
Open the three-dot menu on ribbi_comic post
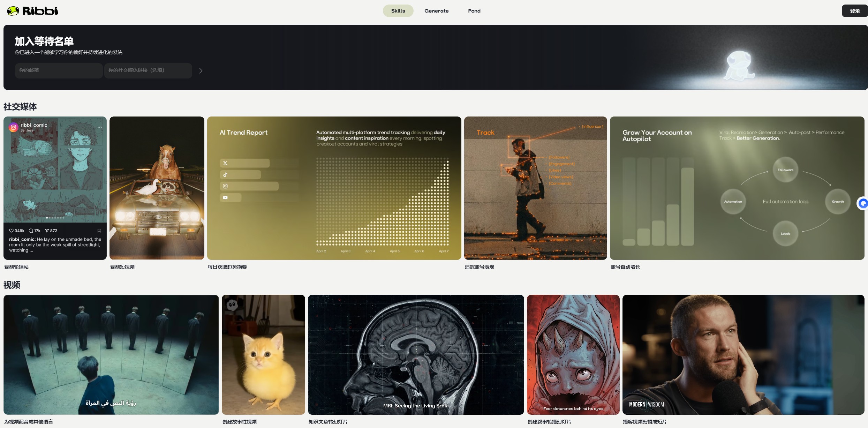tap(100, 127)
